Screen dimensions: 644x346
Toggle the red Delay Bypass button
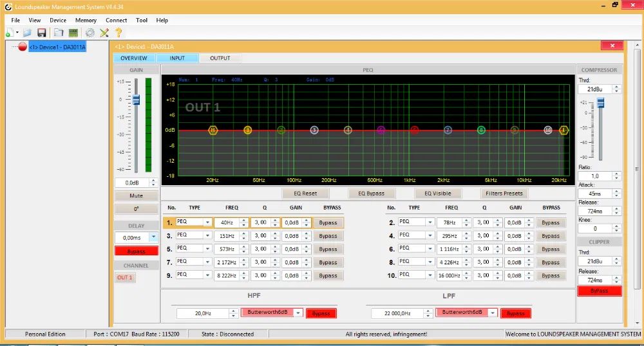[137, 251]
